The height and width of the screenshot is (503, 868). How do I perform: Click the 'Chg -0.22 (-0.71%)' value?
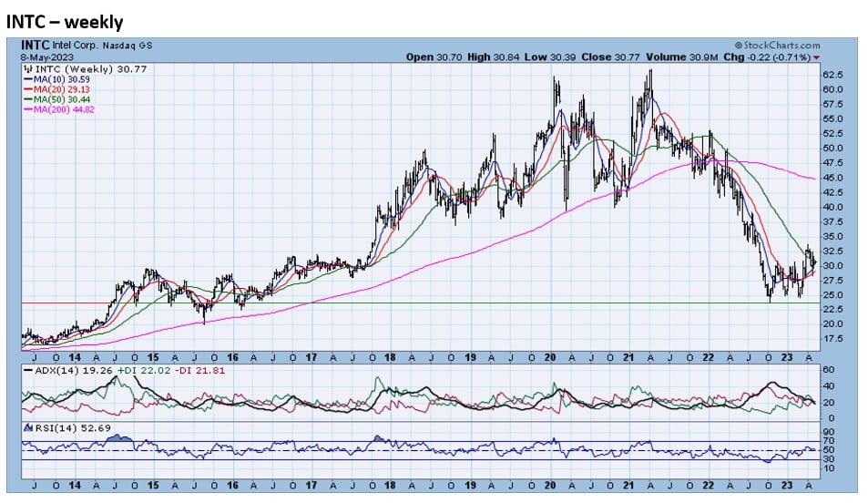click(767, 57)
